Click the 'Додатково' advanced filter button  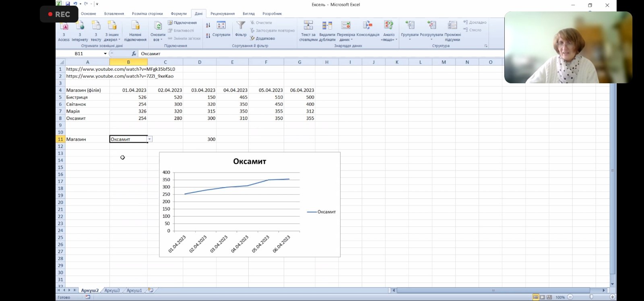point(262,38)
